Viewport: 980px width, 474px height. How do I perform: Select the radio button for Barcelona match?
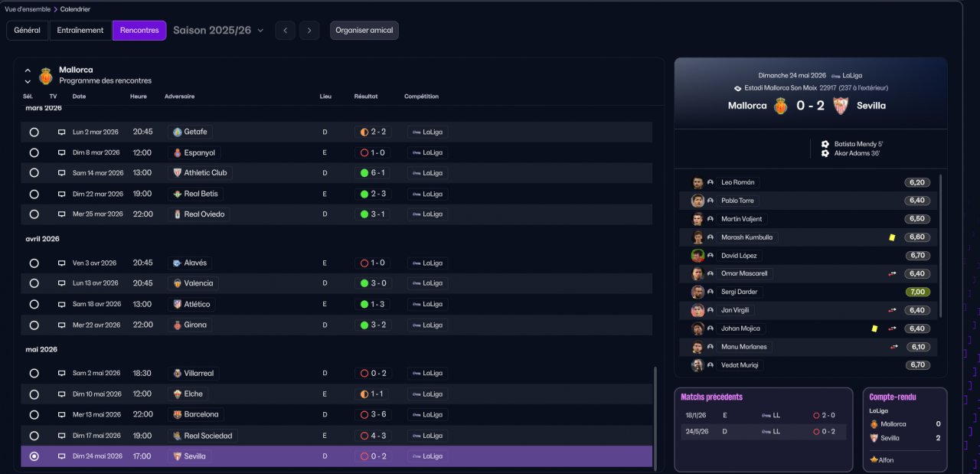pyautogui.click(x=34, y=414)
